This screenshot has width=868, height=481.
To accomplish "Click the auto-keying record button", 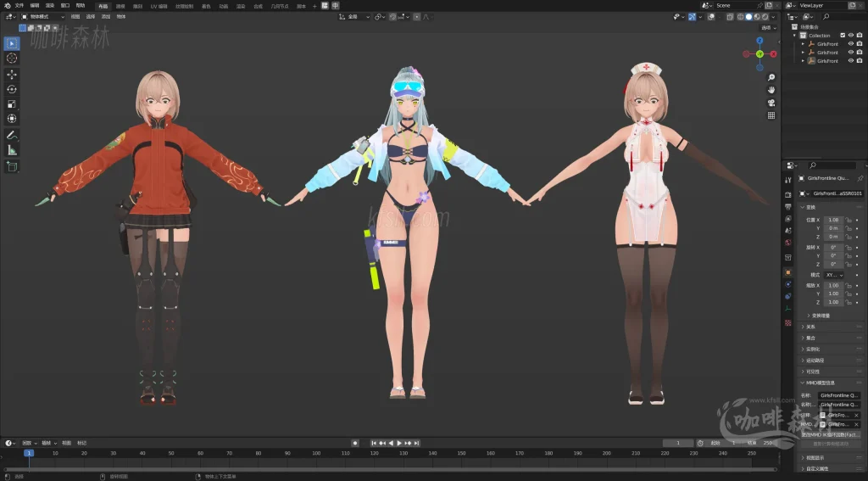I will pos(355,444).
